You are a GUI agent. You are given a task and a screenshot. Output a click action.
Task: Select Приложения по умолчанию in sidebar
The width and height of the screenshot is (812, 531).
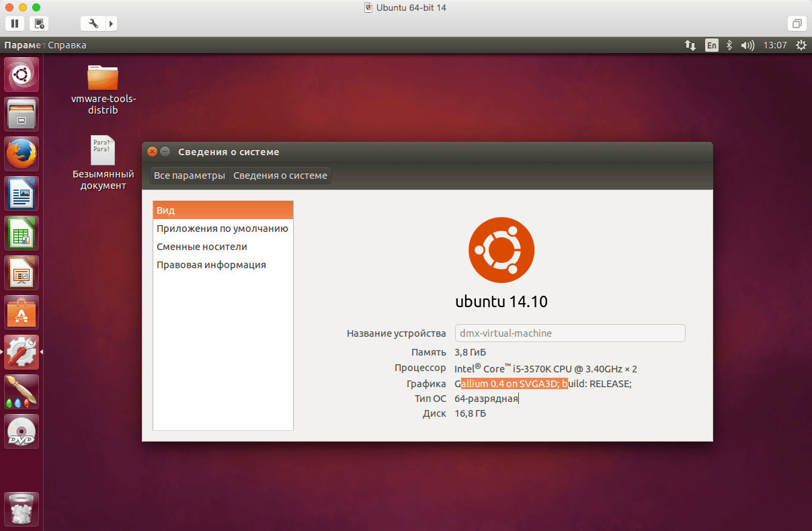pos(223,228)
